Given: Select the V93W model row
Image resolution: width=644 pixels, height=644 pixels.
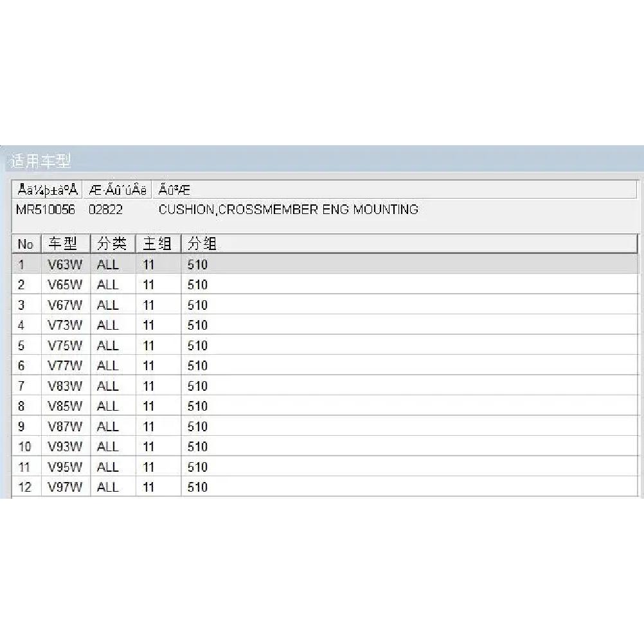Looking at the screenshot, I should [325, 446].
